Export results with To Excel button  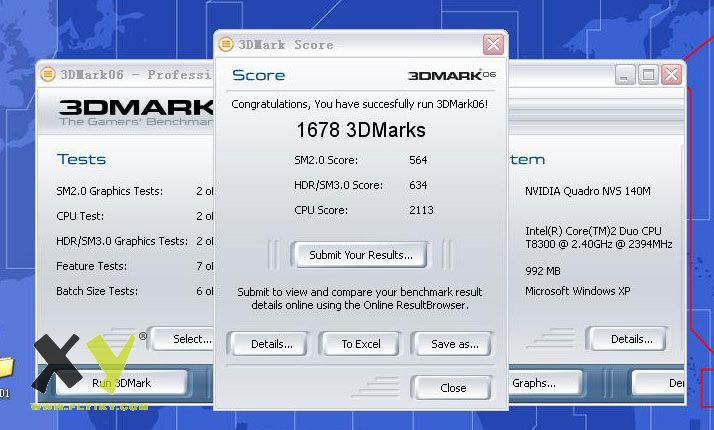tap(361, 344)
